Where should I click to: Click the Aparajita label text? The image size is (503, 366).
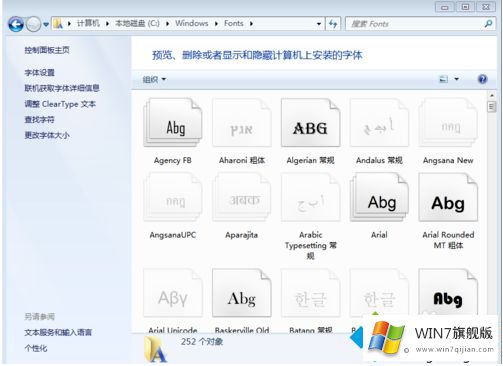point(242,235)
